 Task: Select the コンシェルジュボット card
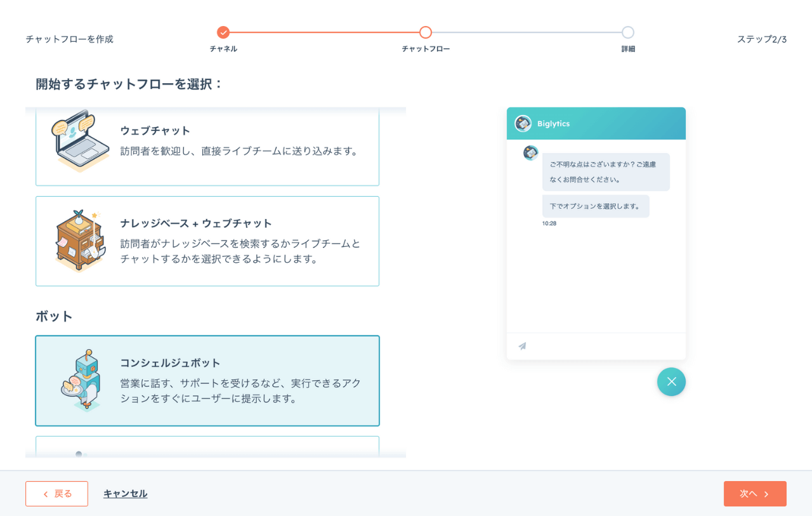coord(207,381)
